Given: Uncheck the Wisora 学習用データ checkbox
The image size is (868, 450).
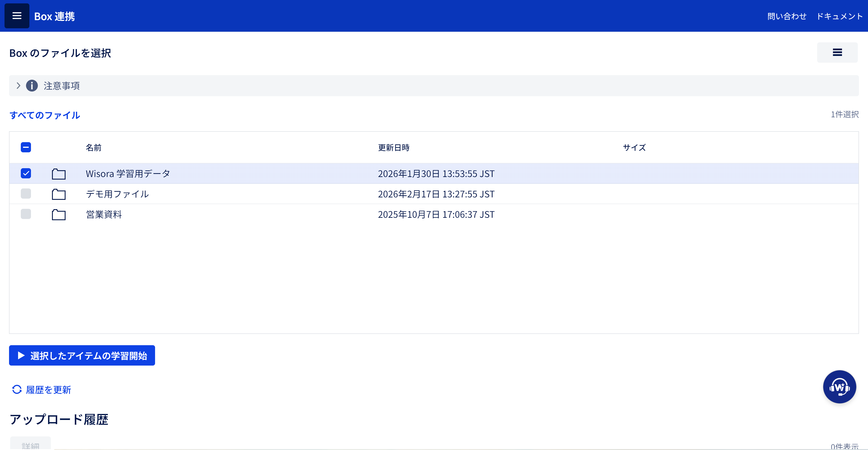Looking at the screenshot, I should [x=26, y=173].
